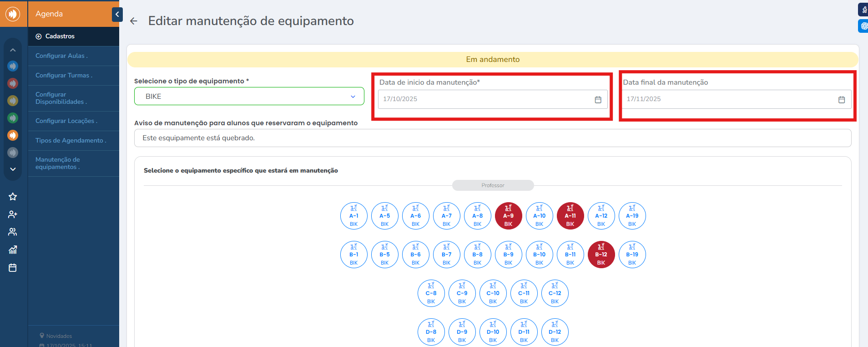Open calendar icon for maintenance start date
This screenshot has height=347, width=868.
tap(598, 100)
